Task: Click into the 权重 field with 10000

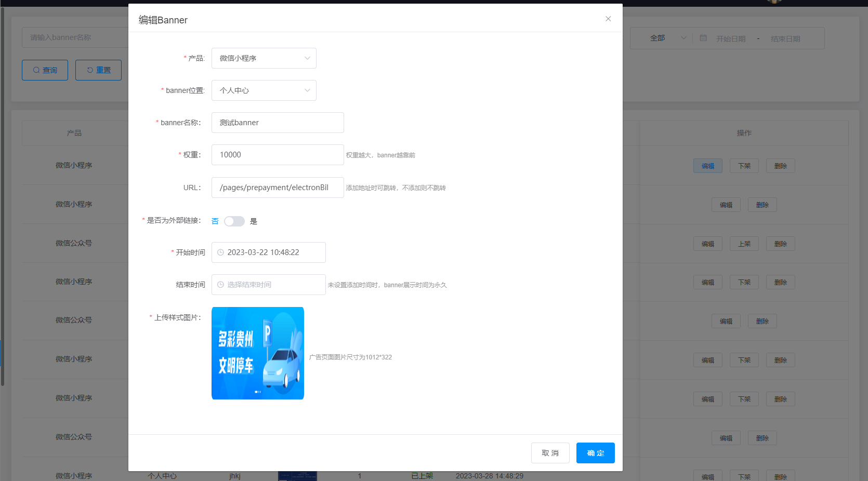Action: point(277,155)
